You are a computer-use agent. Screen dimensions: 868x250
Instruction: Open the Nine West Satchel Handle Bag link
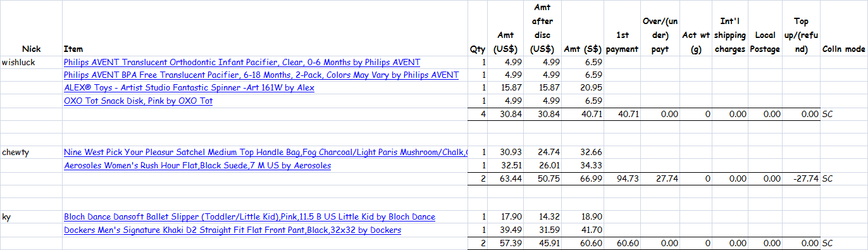266,153
